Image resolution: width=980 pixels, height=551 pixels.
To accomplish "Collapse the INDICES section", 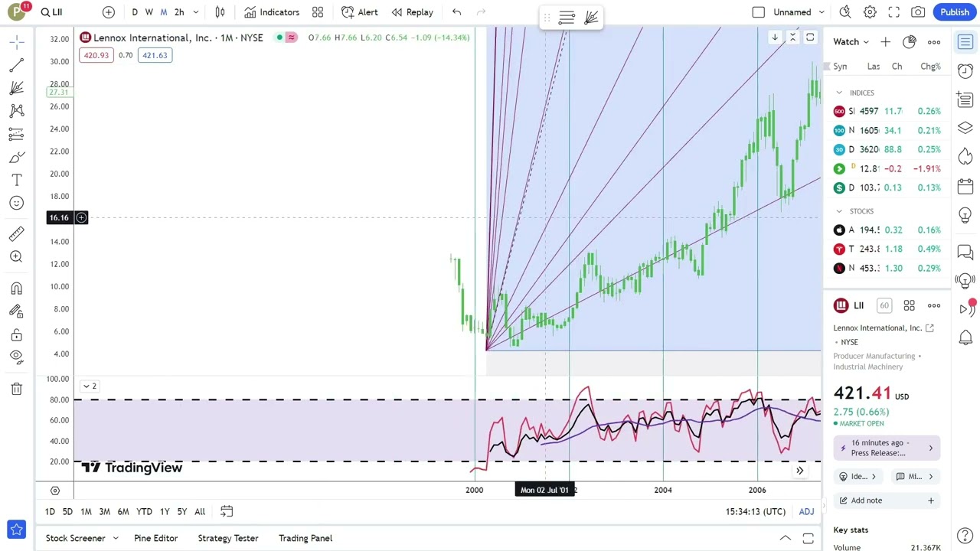I will [839, 93].
